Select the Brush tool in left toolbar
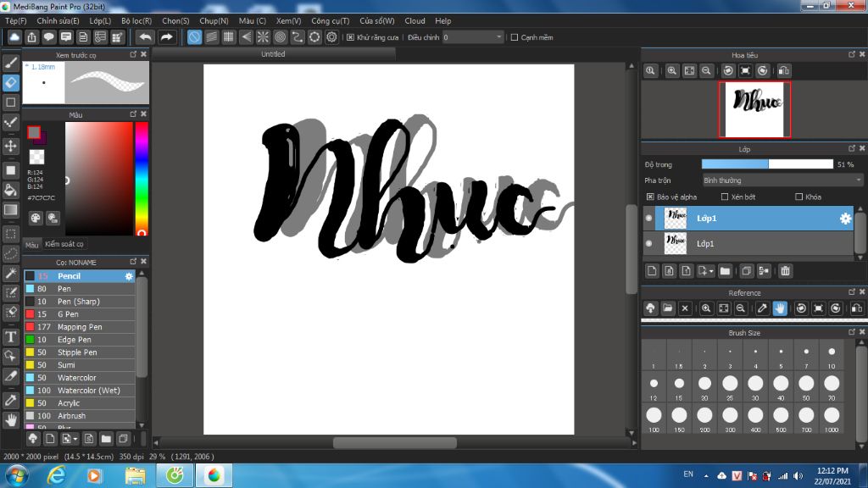 (10, 63)
